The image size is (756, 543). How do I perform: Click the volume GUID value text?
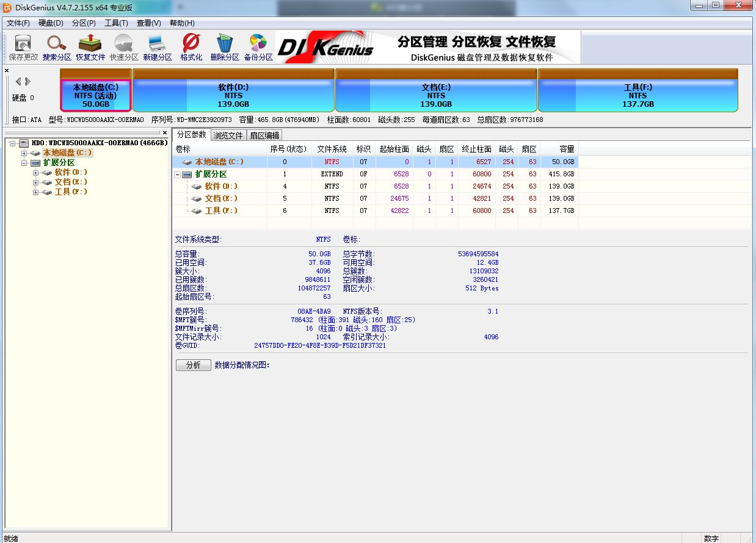(x=320, y=345)
